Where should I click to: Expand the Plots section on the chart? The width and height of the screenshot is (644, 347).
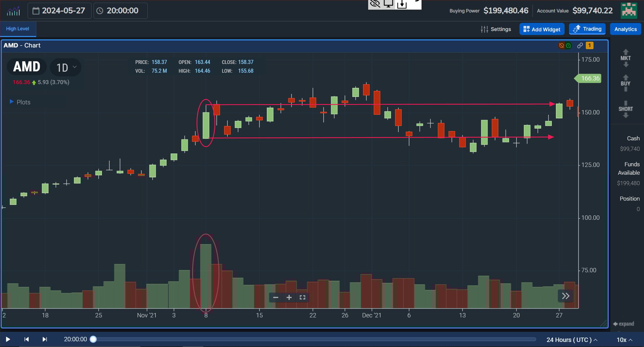coord(20,102)
